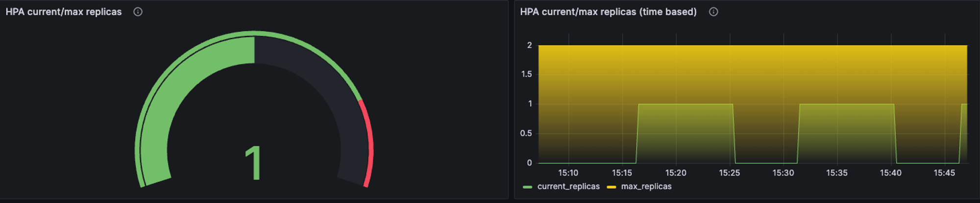Click y-axis label 1.5

[526, 74]
